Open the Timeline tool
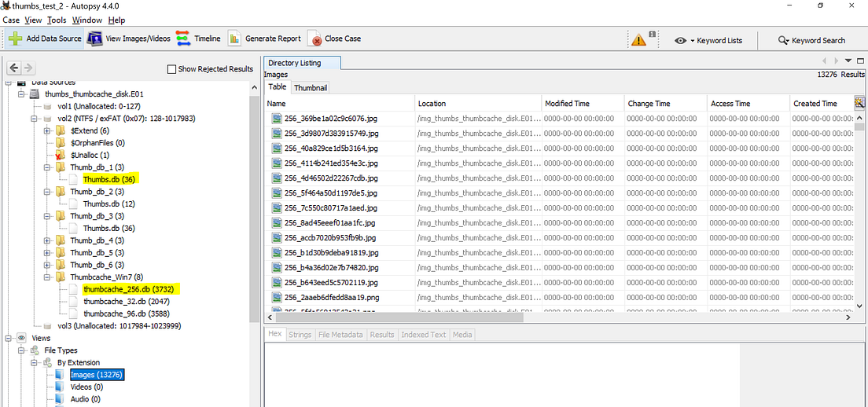 click(x=198, y=38)
